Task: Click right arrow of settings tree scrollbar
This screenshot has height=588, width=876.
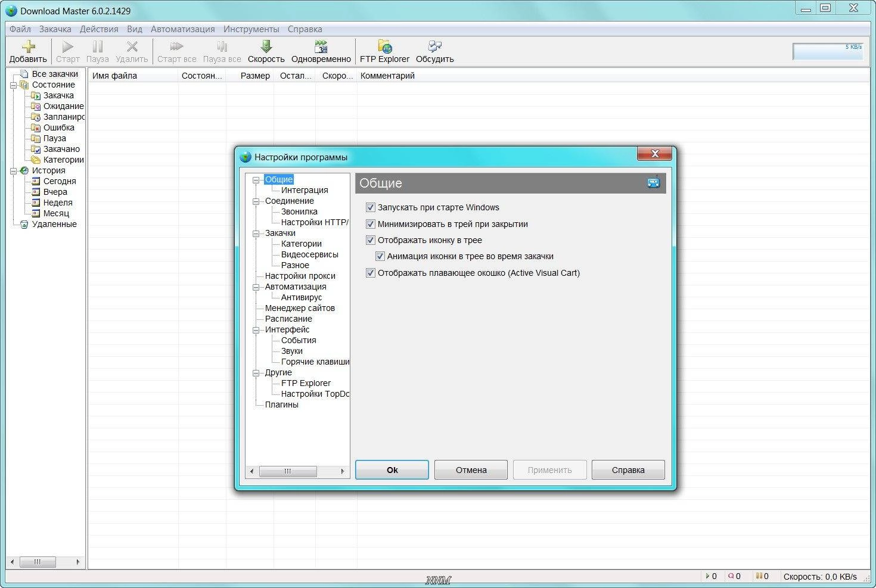Action: coord(343,471)
